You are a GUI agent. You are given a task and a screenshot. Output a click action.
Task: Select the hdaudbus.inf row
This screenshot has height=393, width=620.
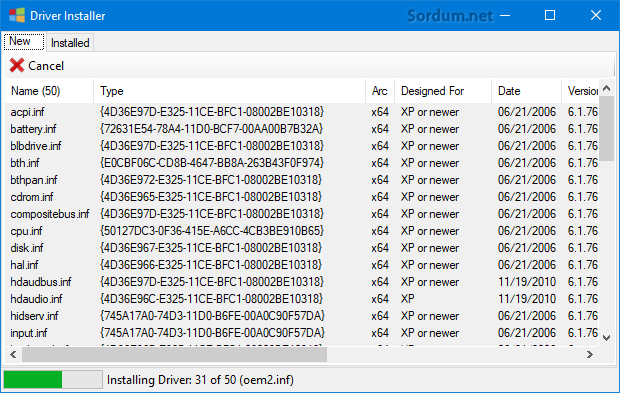302,282
